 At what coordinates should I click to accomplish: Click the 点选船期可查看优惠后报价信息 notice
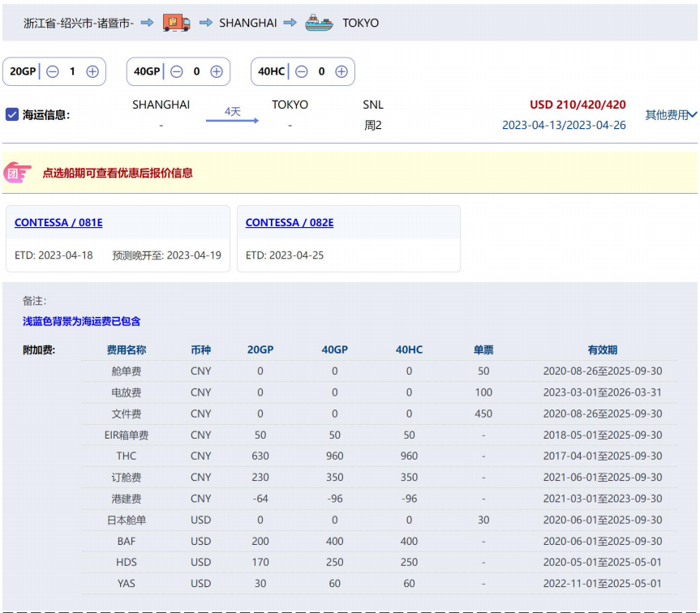click(118, 173)
